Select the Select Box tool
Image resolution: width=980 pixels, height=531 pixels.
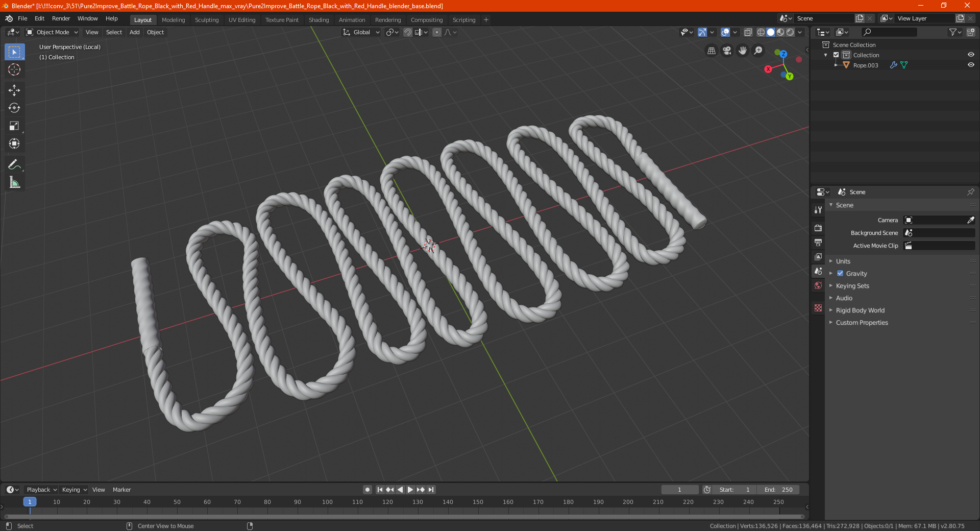point(14,52)
